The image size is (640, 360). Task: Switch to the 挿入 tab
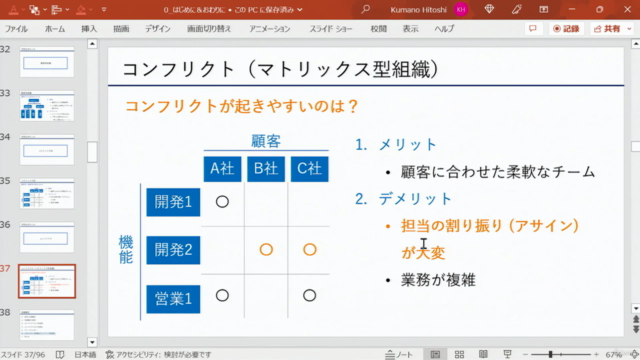pos(89,29)
